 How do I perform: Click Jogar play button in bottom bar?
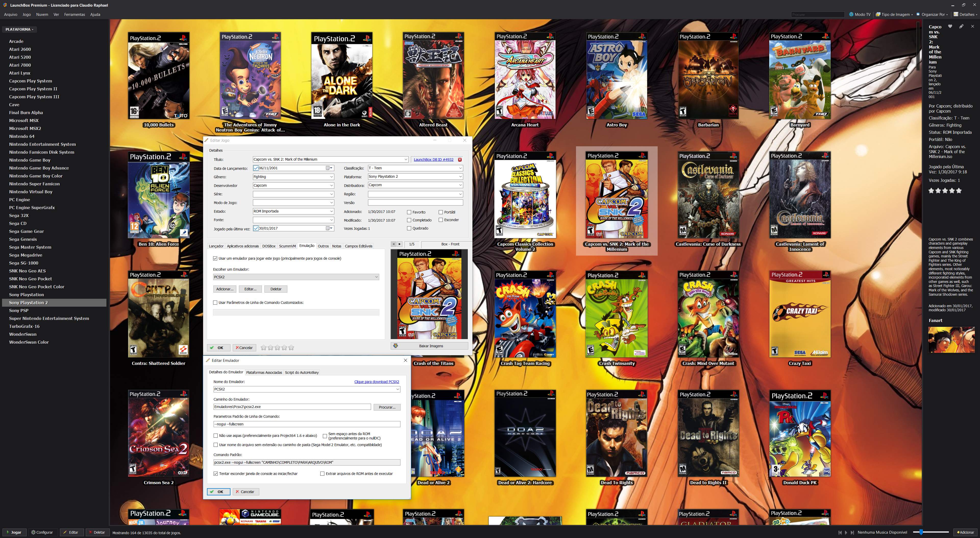[14, 532]
